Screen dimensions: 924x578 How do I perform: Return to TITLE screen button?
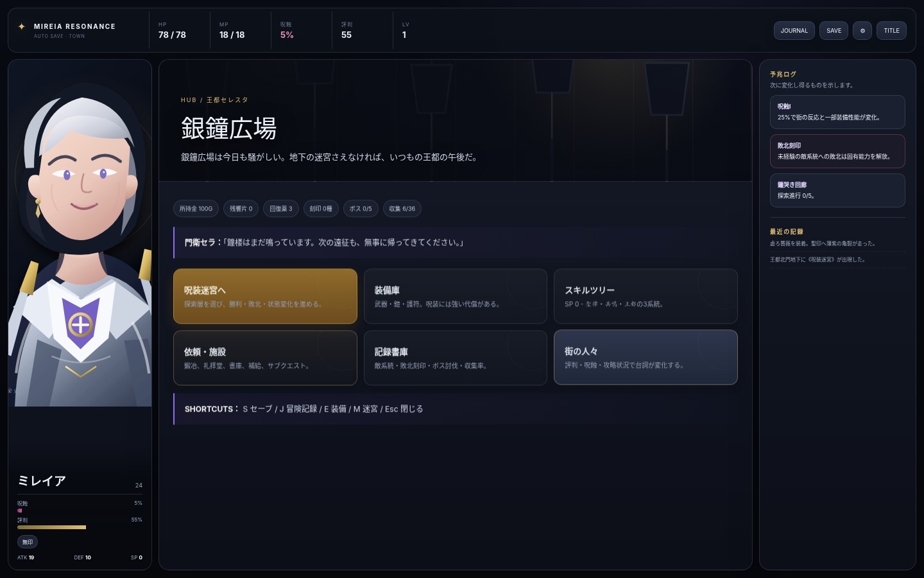click(x=891, y=30)
